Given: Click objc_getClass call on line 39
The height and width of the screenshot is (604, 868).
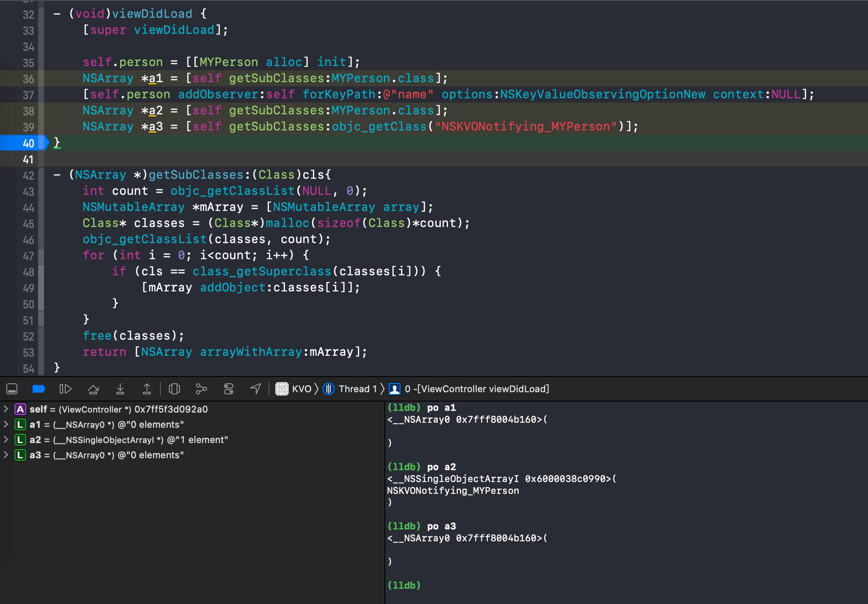Looking at the screenshot, I should click(x=379, y=126).
